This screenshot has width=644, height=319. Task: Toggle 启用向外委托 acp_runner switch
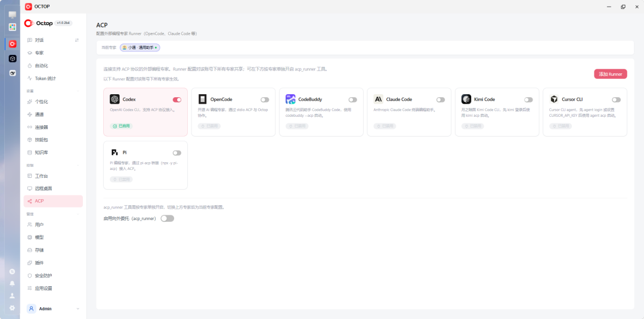coord(167,218)
